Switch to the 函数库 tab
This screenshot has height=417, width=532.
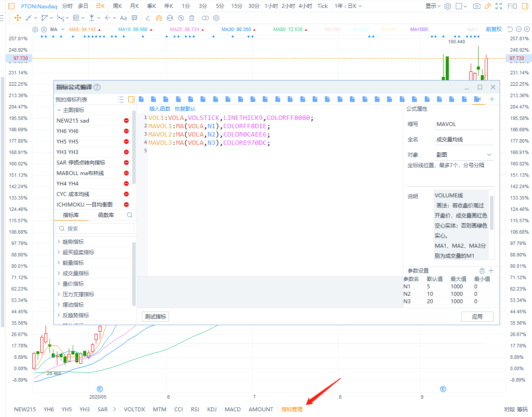pyautogui.click(x=106, y=215)
